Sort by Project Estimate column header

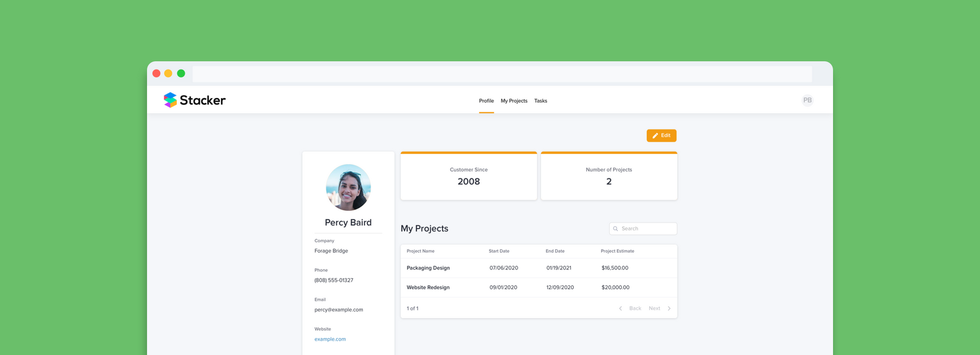(x=617, y=251)
